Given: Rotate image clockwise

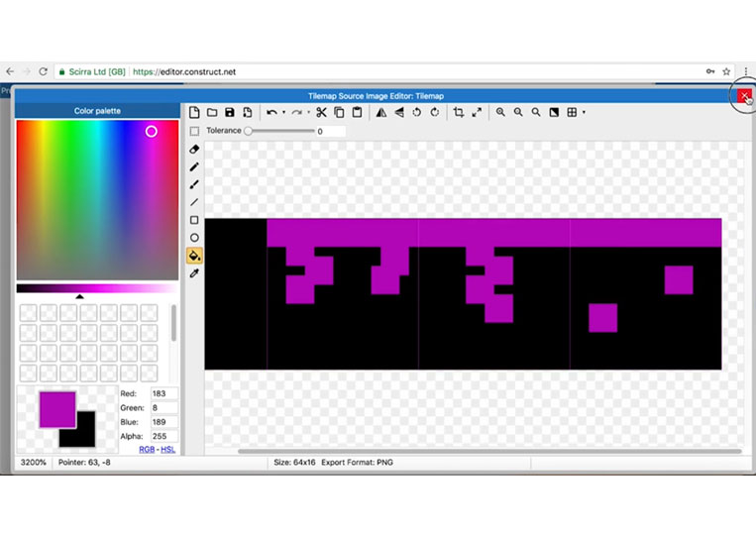Looking at the screenshot, I should pyautogui.click(x=435, y=112).
